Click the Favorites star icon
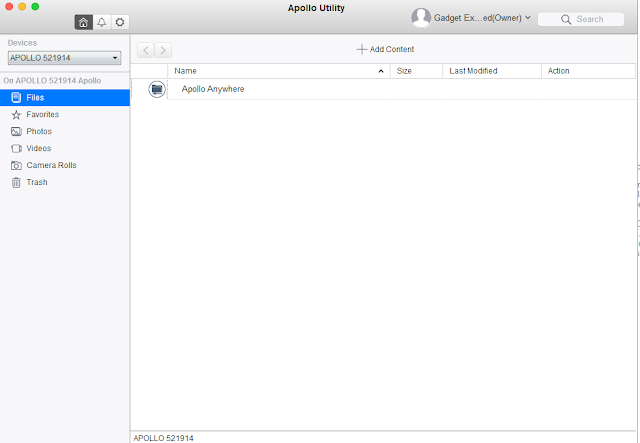Screen dimensions: 640x443 point(16,115)
